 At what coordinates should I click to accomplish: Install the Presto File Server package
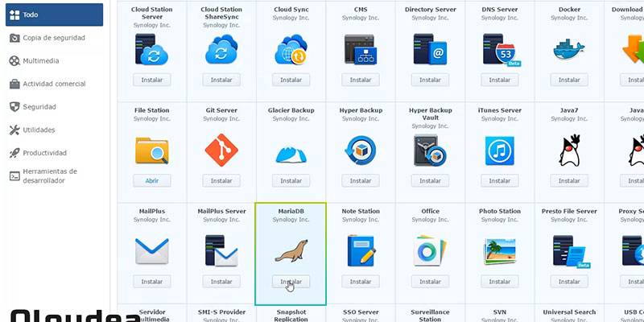[x=569, y=282]
